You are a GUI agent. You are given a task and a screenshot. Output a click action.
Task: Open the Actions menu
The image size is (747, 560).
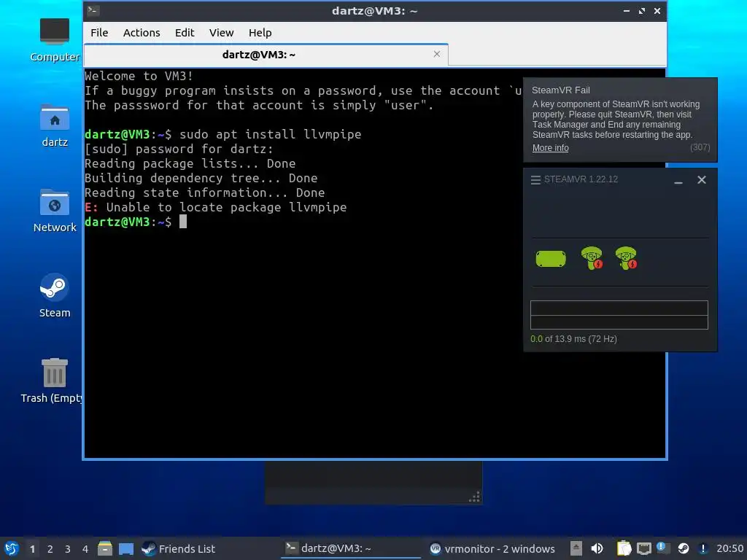[142, 33]
